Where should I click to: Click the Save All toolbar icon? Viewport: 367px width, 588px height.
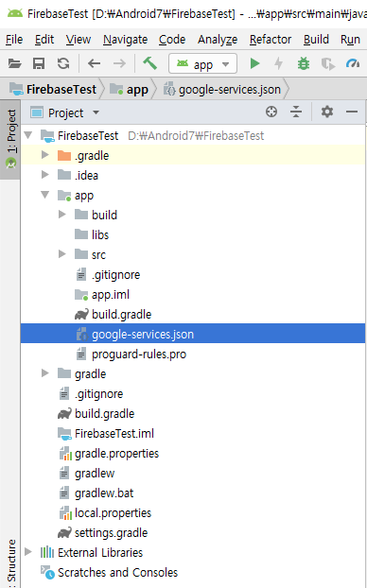pos(39,63)
